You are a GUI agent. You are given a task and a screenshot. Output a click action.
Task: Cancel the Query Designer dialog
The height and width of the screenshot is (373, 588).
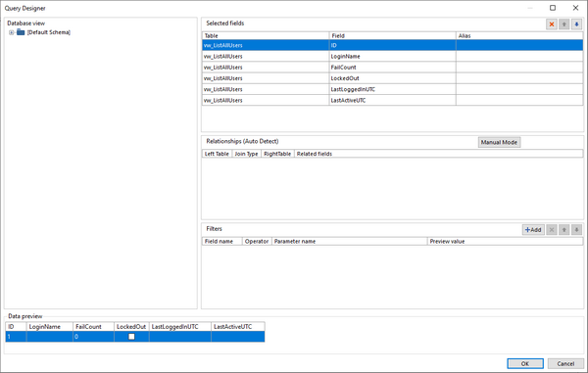pyautogui.click(x=565, y=363)
